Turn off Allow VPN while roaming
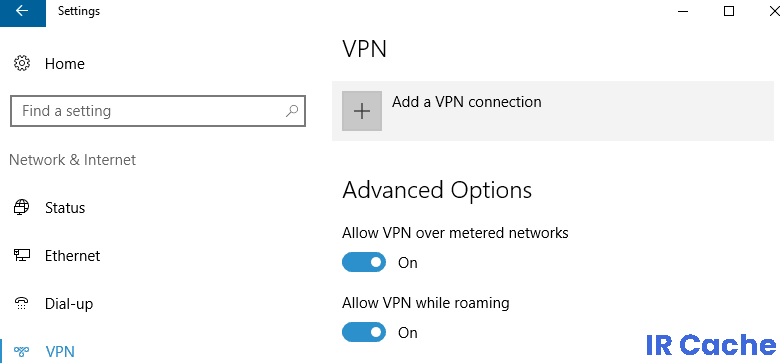The image size is (784, 364). [364, 332]
